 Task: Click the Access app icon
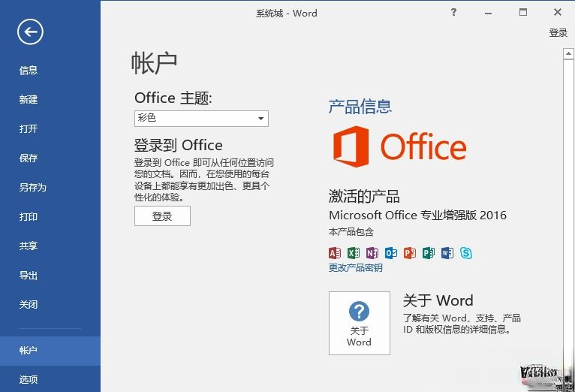[x=335, y=253]
